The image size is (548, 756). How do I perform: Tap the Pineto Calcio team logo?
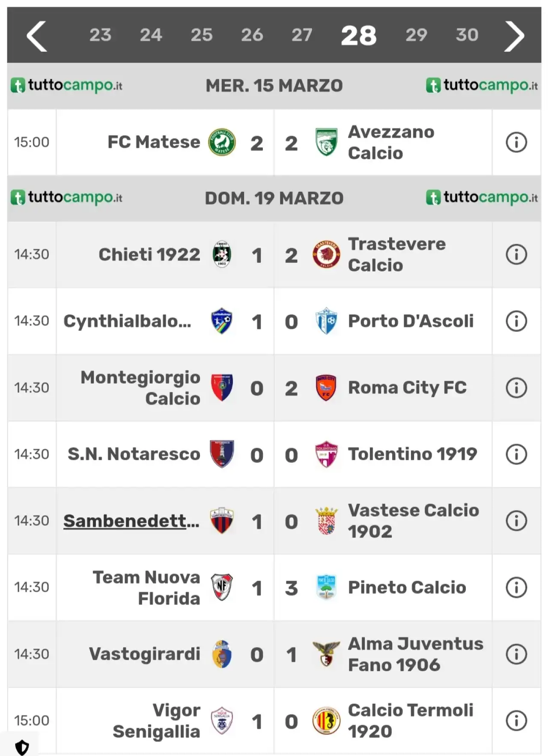click(326, 587)
